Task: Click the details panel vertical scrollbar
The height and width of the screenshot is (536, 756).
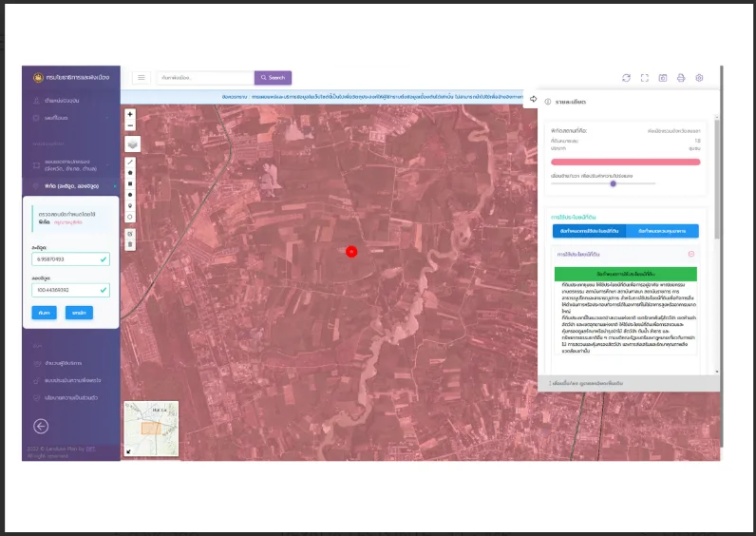Action: coord(717,179)
